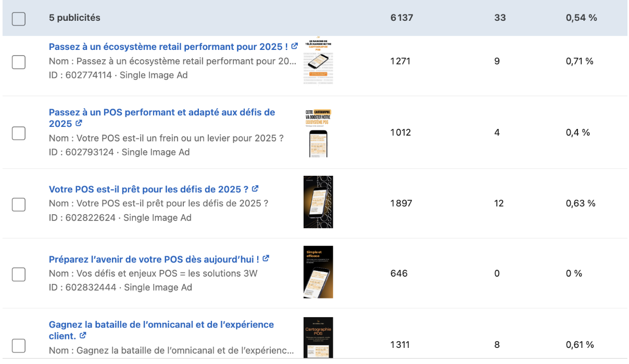The height and width of the screenshot is (364, 629).
Task: Open external link icon after 'performant pour 2025 !'
Action: coord(295,46)
